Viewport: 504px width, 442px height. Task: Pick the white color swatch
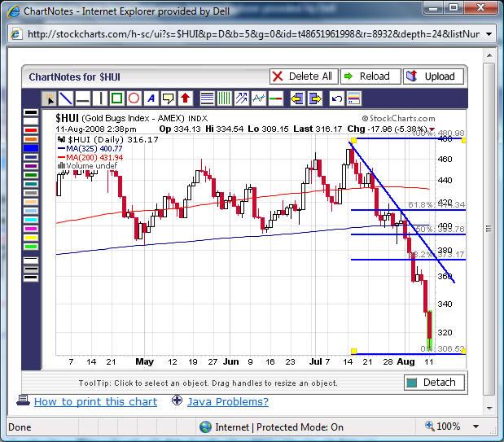point(31,121)
